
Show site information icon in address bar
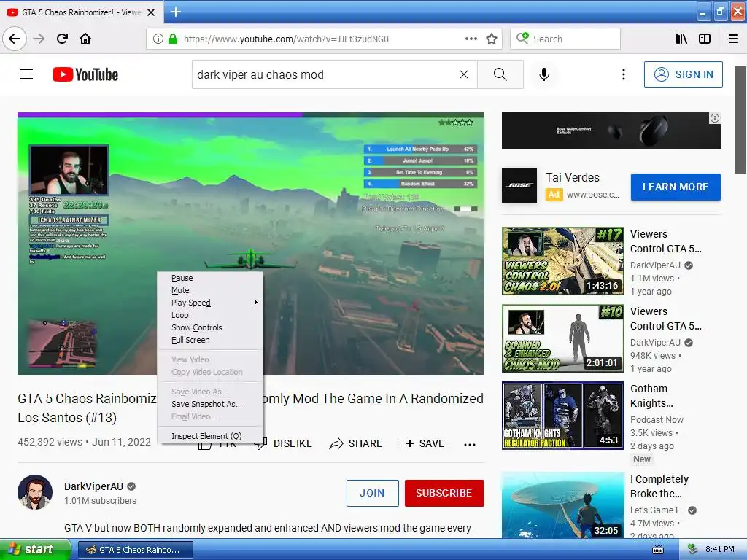[x=158, y=39]
